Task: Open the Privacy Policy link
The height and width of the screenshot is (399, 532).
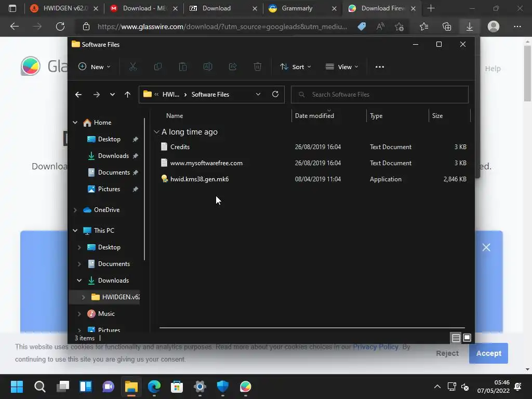Action: point(375,347)
